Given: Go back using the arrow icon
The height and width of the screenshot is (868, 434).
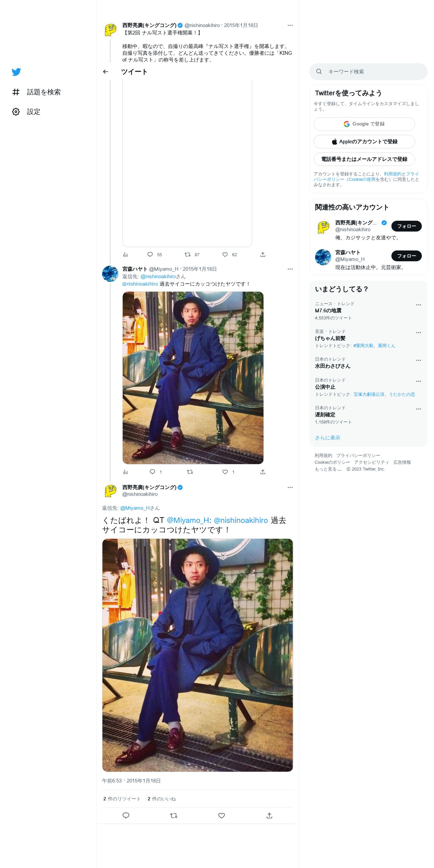Looking at the screenshot, I should click(x=105, y=72).
